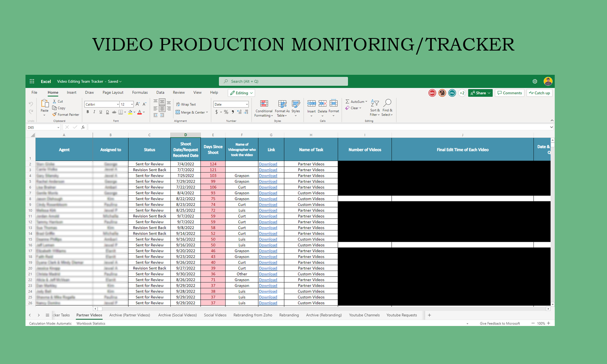The width and height of the screenshot is (607, 364).
Task: Toggle Bold formatting
Action: (88, 112)
